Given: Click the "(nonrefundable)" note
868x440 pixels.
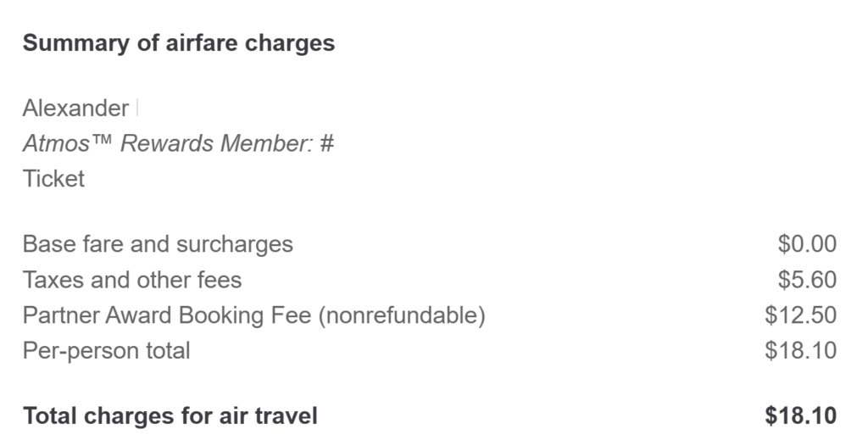Looking at the screenshot, I should [x=402, y=315].
